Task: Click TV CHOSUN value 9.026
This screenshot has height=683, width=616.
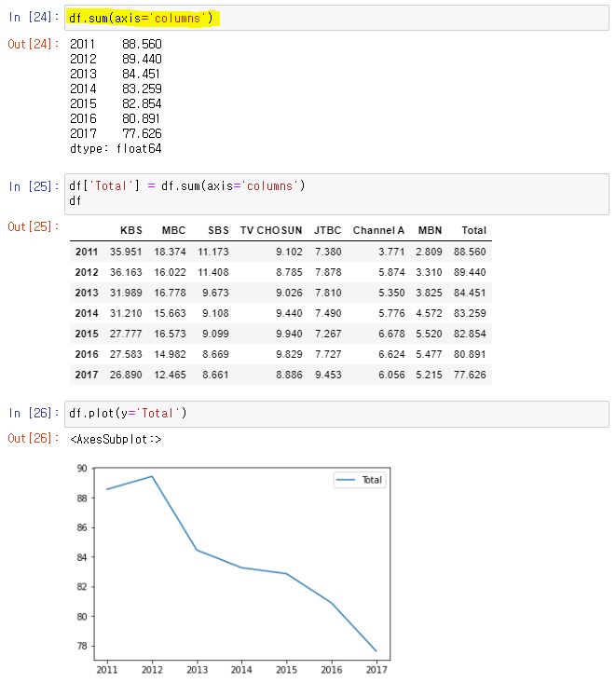Action: pos(289,293)
